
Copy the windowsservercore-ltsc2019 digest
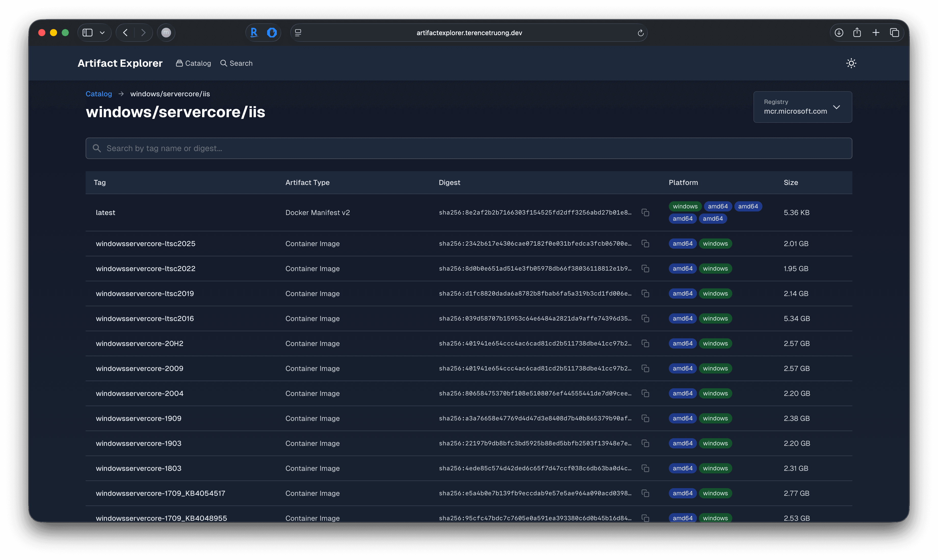645,293
